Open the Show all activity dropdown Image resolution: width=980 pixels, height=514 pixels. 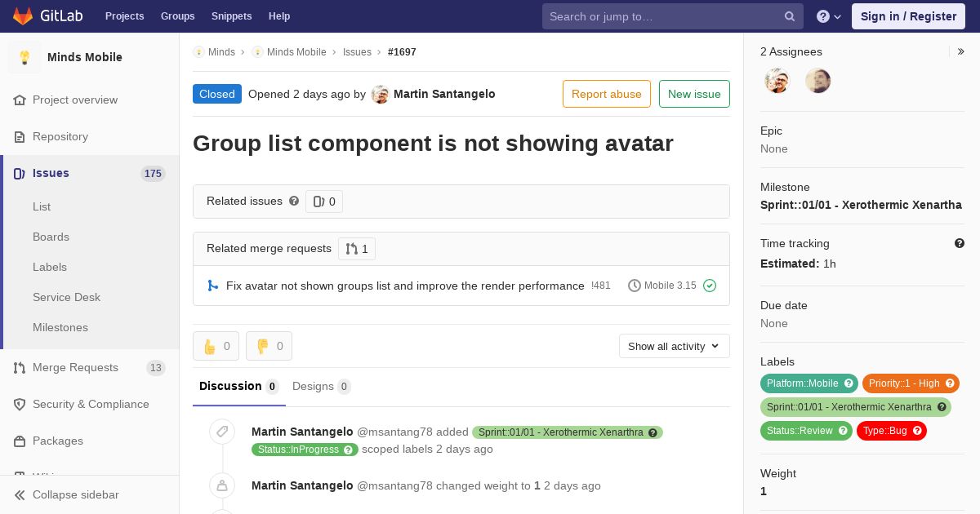point(674,346)
